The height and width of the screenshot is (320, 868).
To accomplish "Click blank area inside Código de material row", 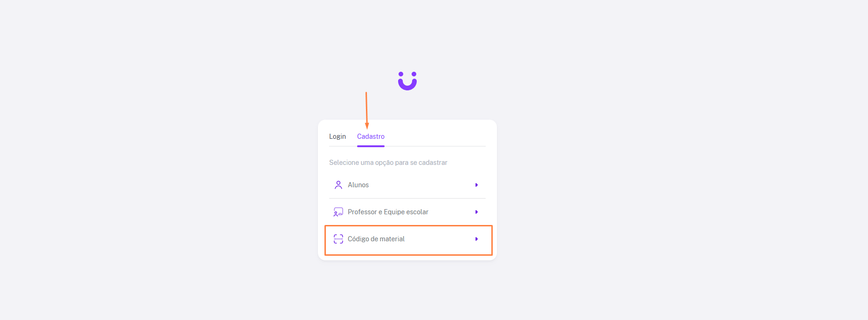I will (438, 239).
